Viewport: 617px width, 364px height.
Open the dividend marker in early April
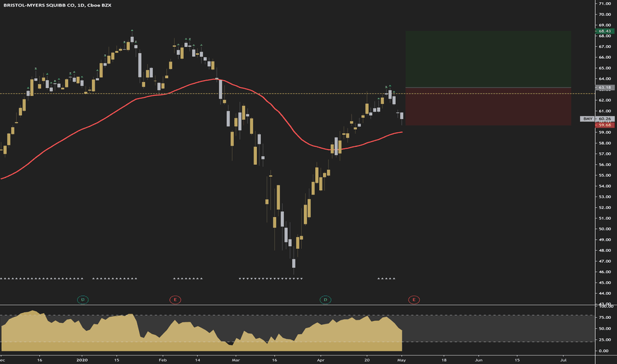tap(326, 300)
